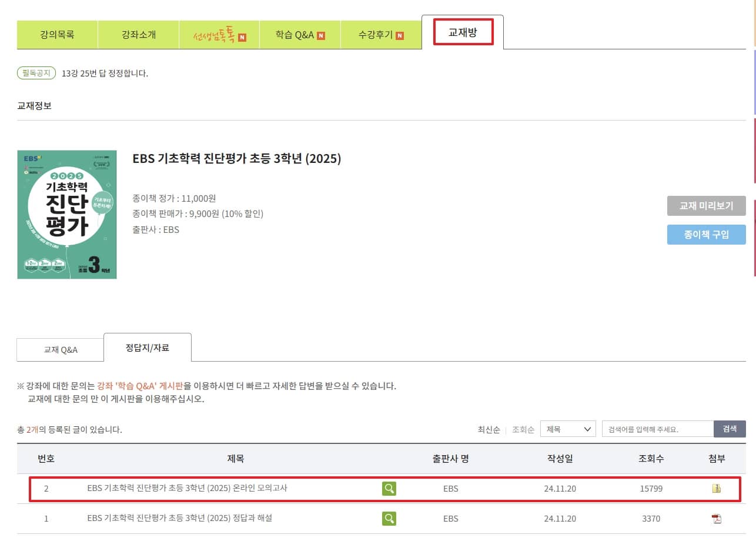Click the N badge beside 수강후기

[x=400, y=35]
